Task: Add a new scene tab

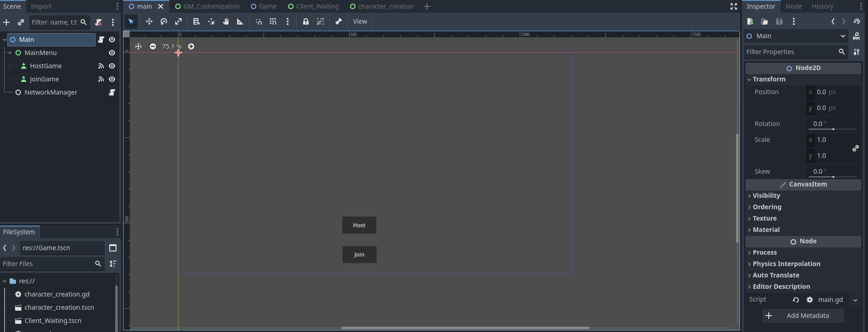Action: pyautogui.click(x=426, y=6)
